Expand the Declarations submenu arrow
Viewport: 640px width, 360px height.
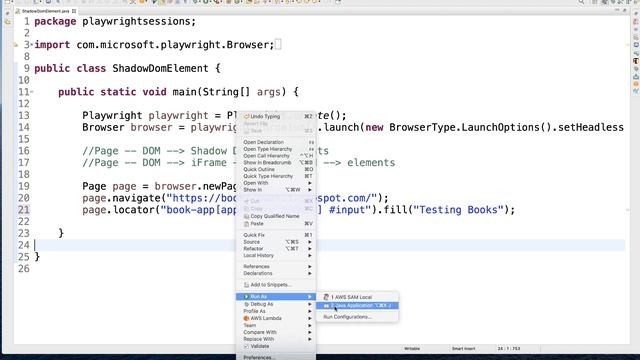coord(310,273)
